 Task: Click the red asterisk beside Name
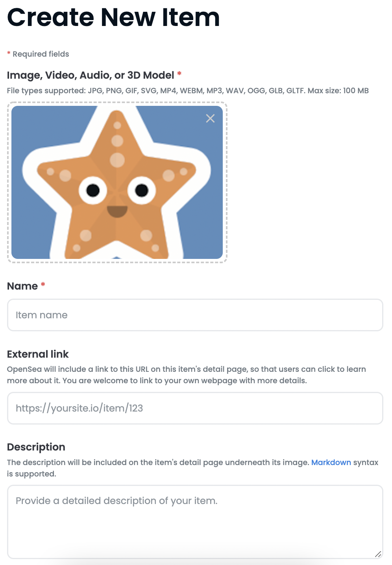coord(43,284)
